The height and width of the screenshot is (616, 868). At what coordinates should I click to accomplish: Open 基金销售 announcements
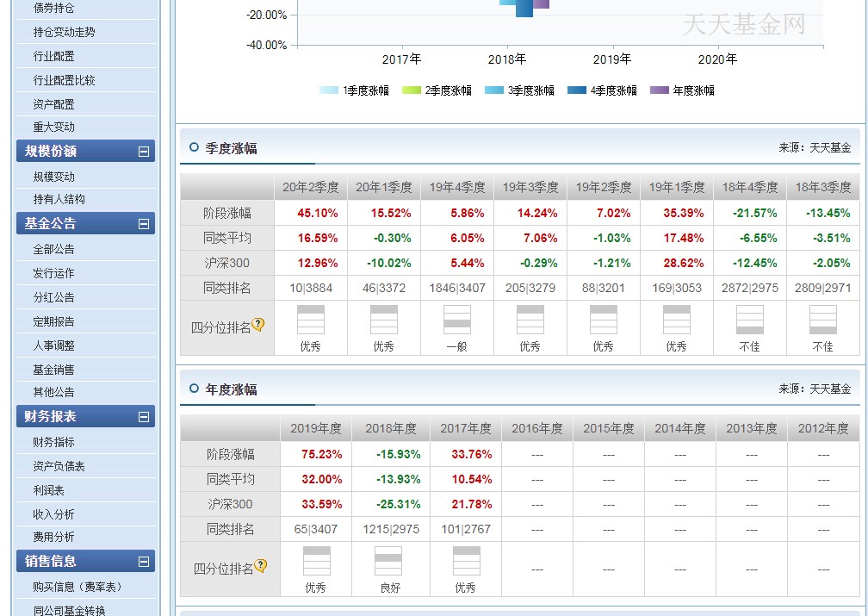53,370
